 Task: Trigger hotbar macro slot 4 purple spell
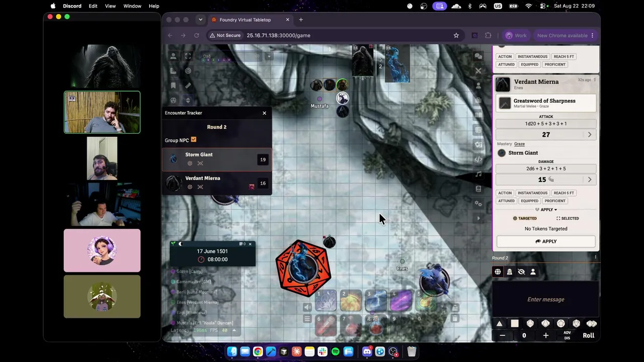(x=401, y=300)
